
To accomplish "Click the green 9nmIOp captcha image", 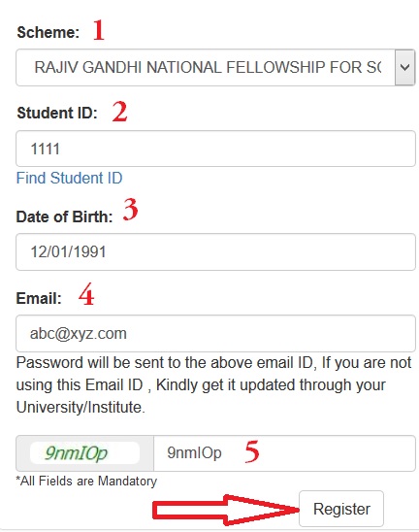I will coord(84,453).
